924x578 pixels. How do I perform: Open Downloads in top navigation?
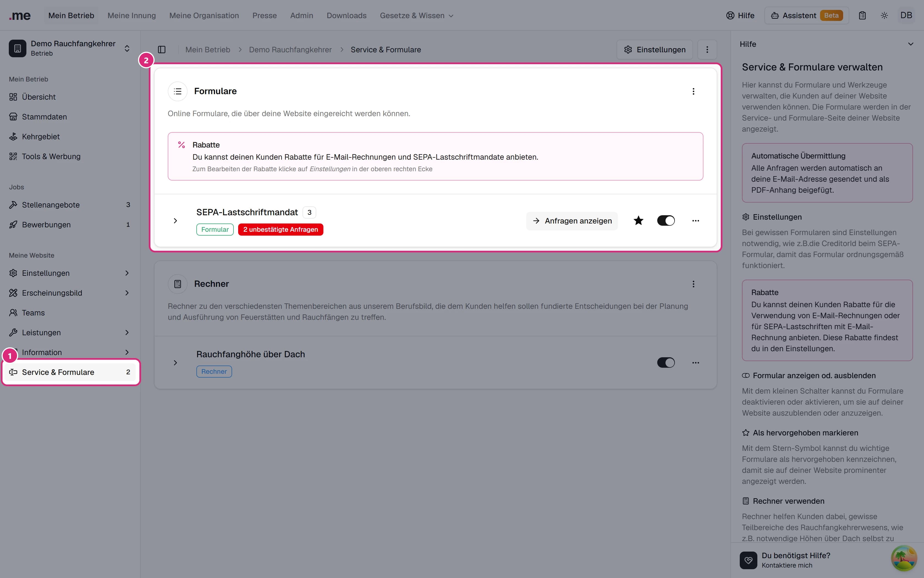[x=346, y=16]
